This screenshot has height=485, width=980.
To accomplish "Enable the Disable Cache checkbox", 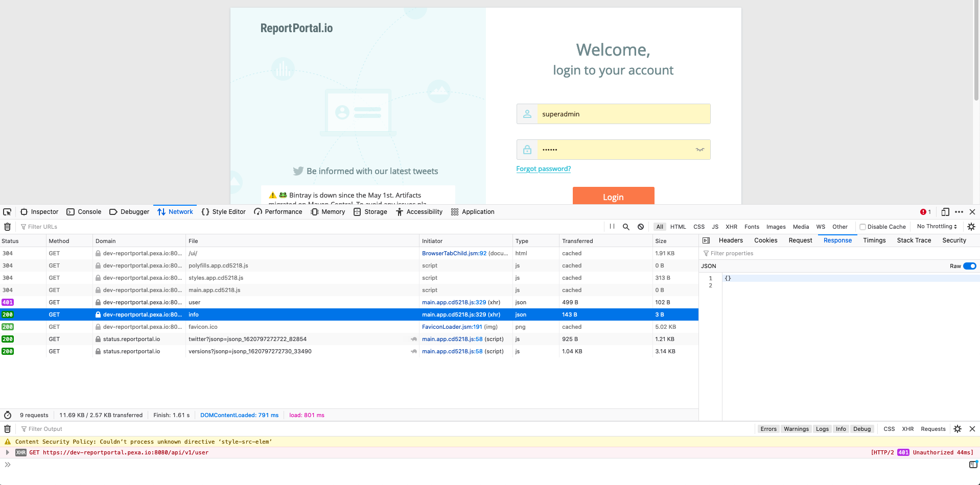I will click(x=862, y=227).
